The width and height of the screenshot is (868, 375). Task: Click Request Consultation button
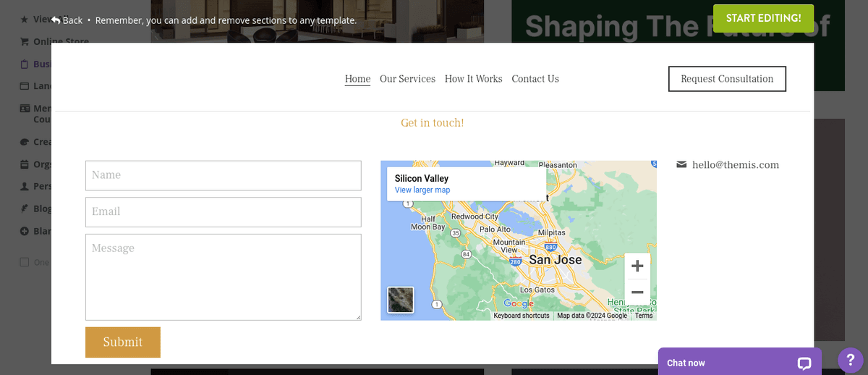(727, 79)
